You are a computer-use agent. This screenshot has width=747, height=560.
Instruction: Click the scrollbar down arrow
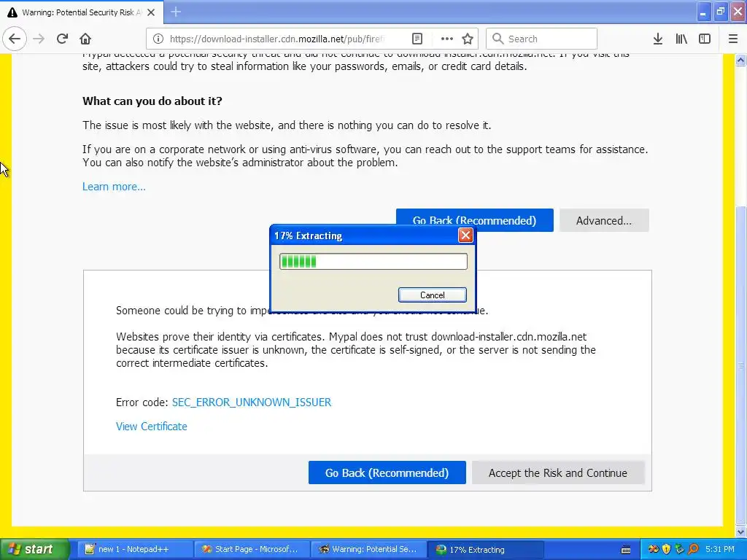[x=741, y=532]
